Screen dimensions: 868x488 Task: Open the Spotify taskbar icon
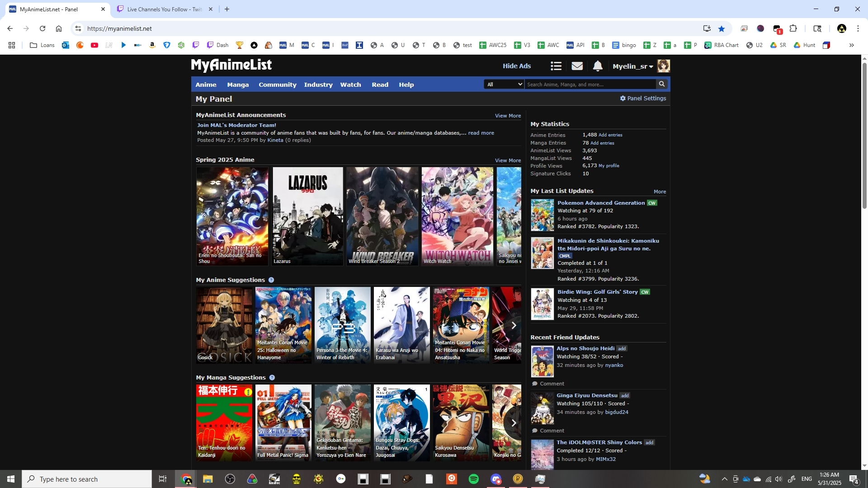473,479
